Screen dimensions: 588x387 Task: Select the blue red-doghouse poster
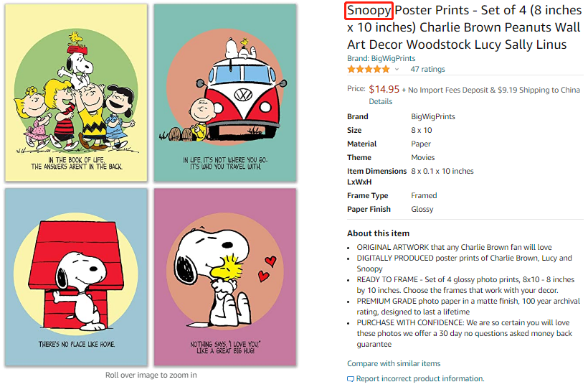77,276
